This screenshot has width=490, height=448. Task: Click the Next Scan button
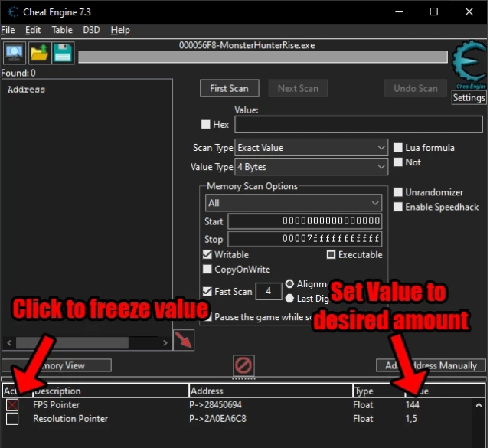(x=298, y=89)
